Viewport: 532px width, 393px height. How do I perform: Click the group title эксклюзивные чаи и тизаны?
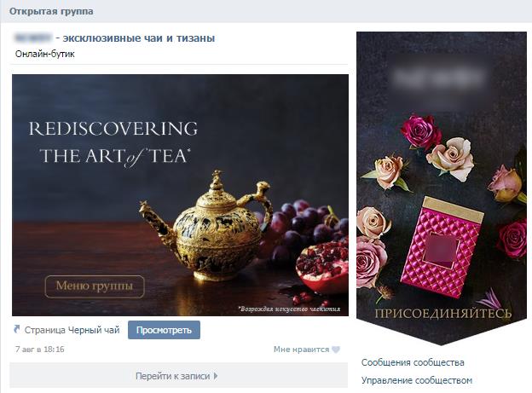click(139, 38)
